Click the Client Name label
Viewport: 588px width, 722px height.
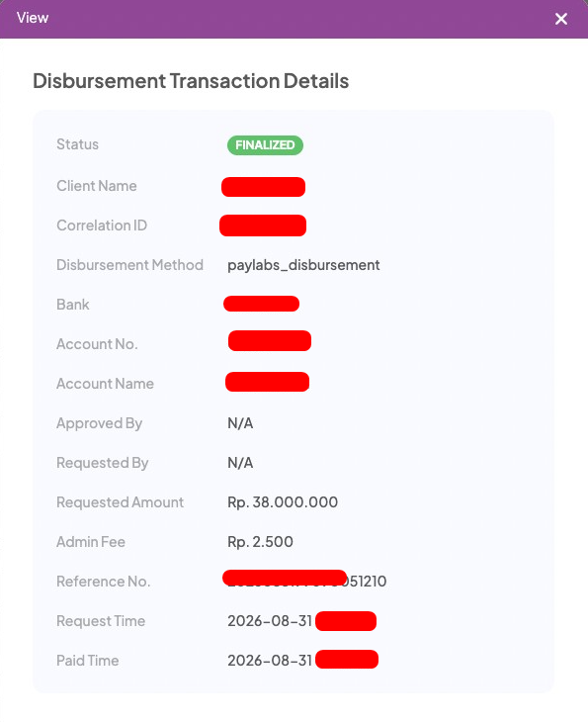[x=97, y=186]
